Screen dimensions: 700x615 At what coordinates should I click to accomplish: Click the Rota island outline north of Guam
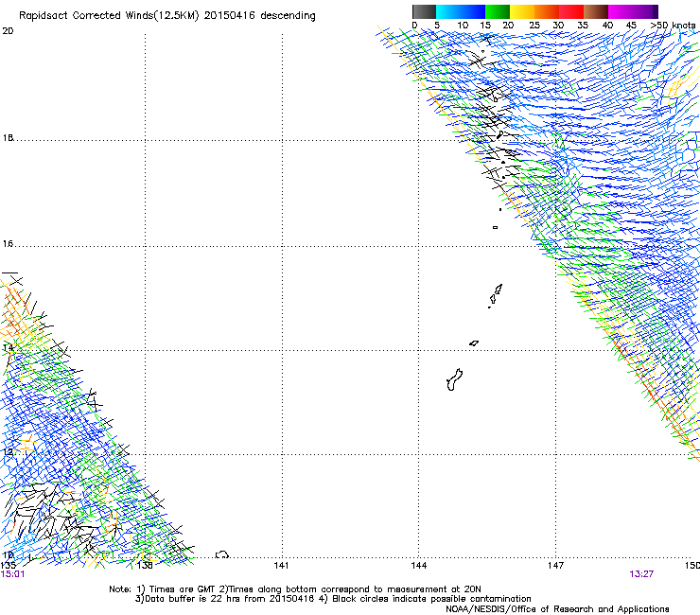click(x=474, y=343)
